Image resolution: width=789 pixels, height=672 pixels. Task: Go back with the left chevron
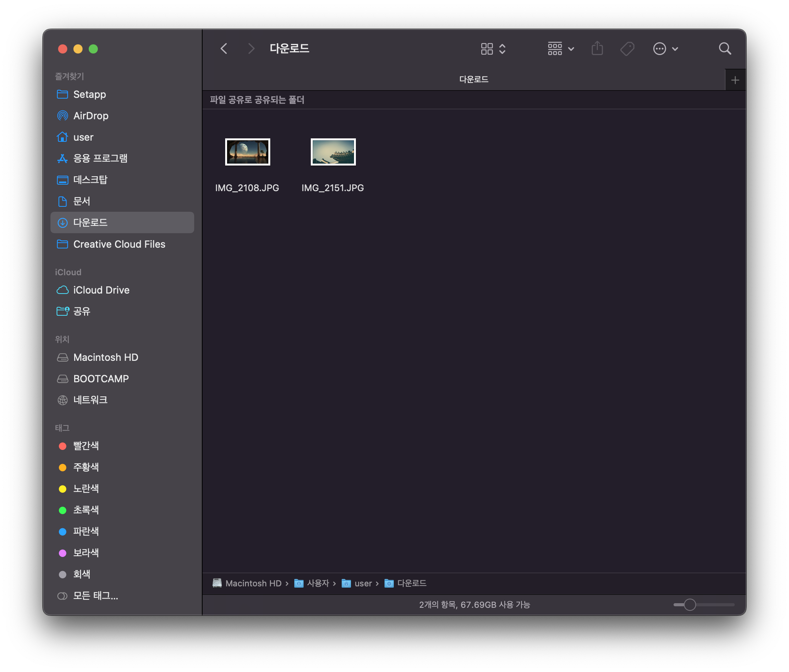[224, 49]
